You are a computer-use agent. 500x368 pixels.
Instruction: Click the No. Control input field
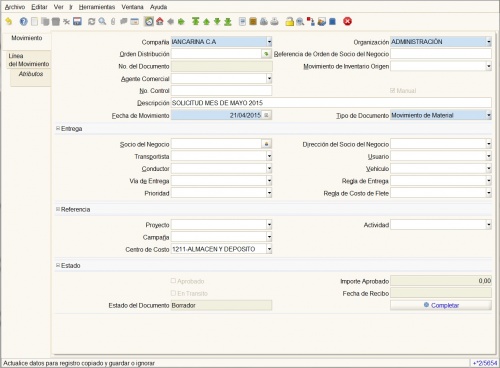point(221,91)
